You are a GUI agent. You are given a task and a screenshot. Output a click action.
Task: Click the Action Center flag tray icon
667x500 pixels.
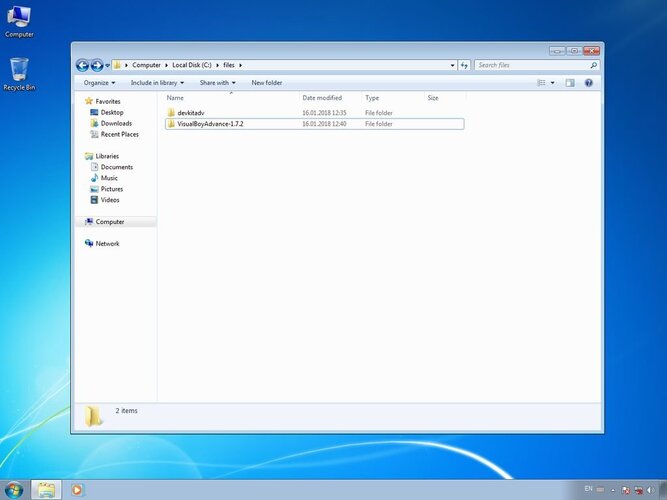[625, 490]
